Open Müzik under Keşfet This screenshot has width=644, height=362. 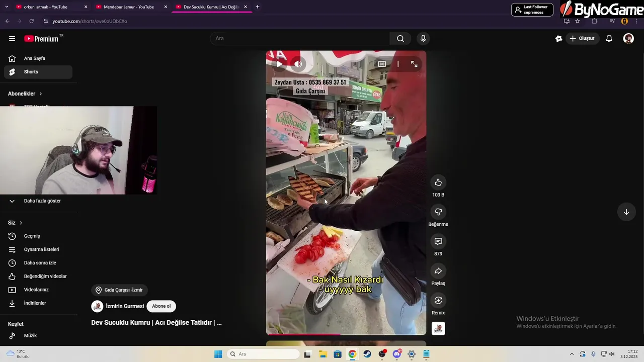pos(38,336)
